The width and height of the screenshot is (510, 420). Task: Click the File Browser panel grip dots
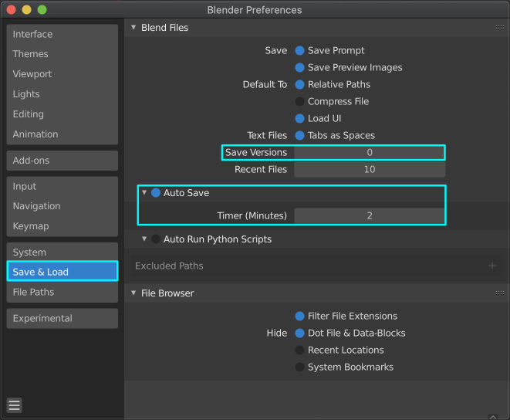(x=500, y=293)
